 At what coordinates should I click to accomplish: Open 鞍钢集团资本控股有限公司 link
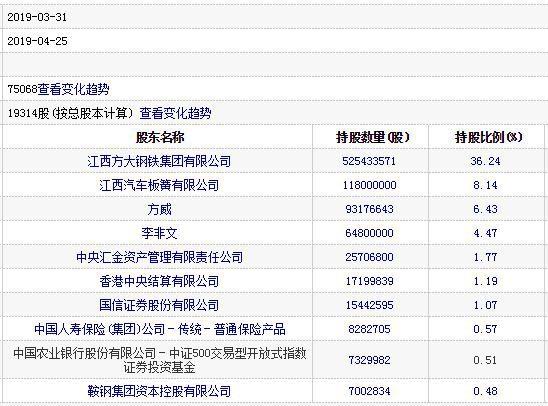point(159,391)
